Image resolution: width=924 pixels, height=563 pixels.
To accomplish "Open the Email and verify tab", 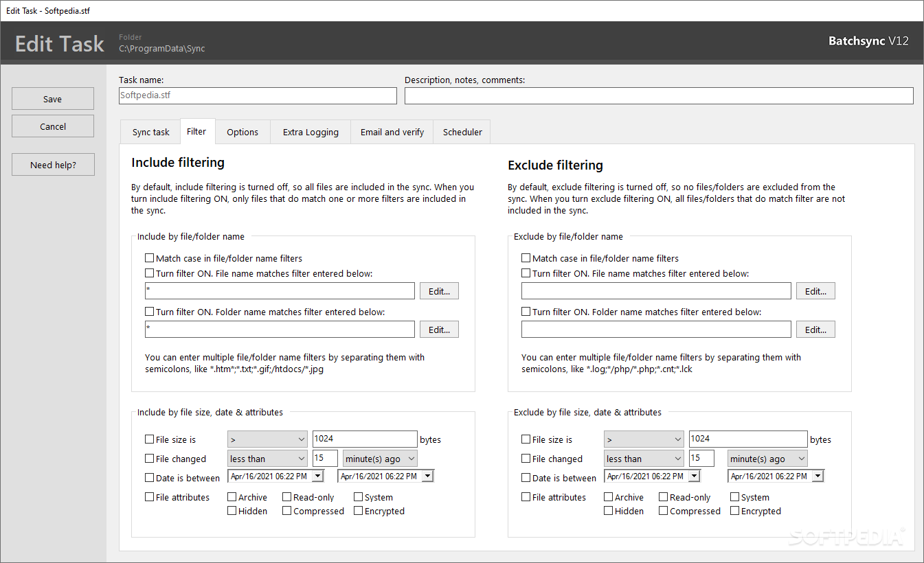I will pyautogui.click(x=392, y=132).
